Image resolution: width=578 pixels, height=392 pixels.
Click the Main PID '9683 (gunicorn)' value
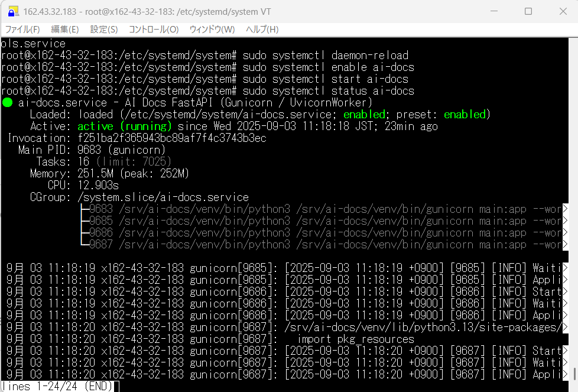point(121,150)
